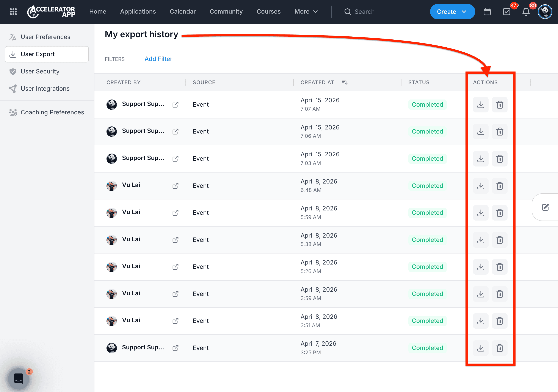
Task: Open the Create dropdown button
Action: [452, 11]
